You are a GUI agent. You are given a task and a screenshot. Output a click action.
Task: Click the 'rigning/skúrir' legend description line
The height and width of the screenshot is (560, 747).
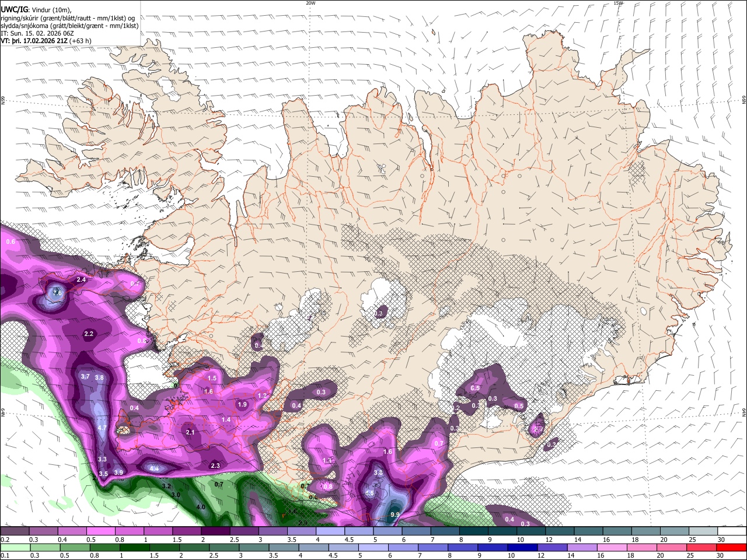(68, 18)
